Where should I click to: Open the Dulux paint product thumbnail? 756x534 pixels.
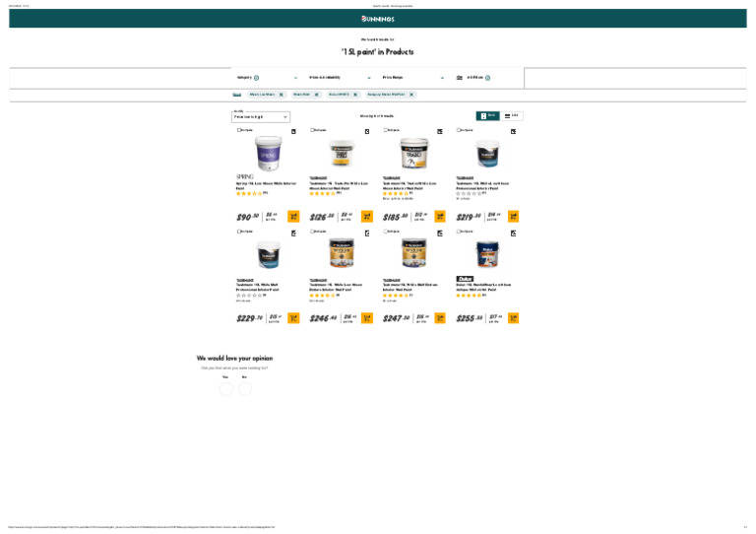[x=487, y=255]
